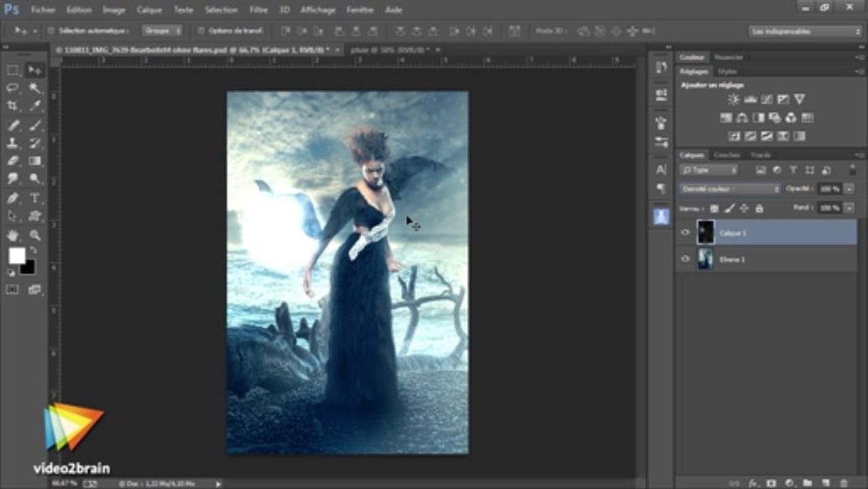
Task: Enable Sélection automatique checkbox
Action: click(x=50, y=31)
